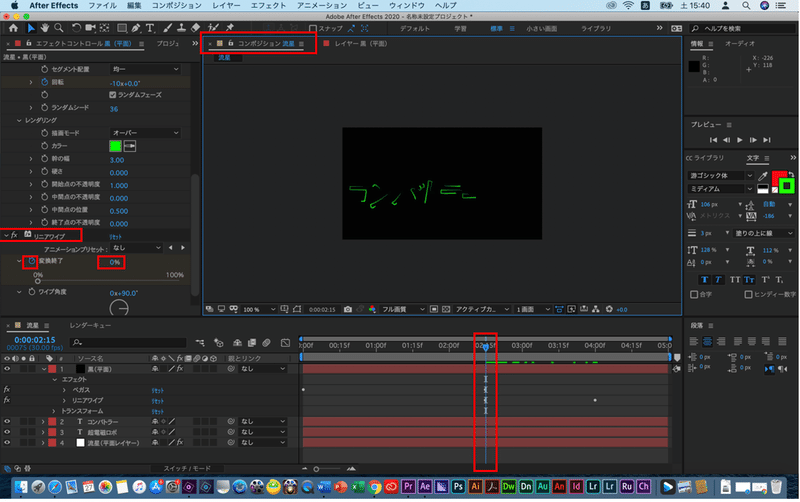Select the Rectangle shape tool
The image size is (800, 502).
(122, 29)
